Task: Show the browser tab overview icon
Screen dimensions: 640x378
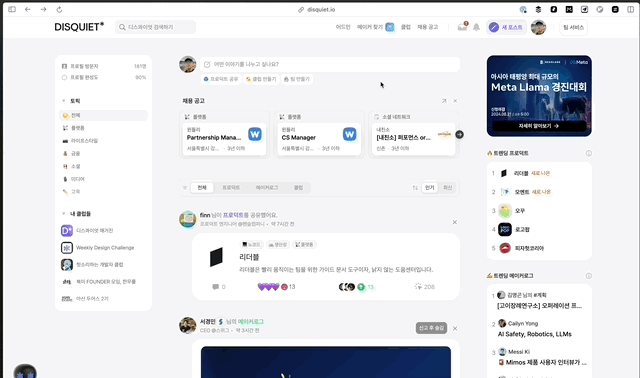Action: tap(631, 9)
